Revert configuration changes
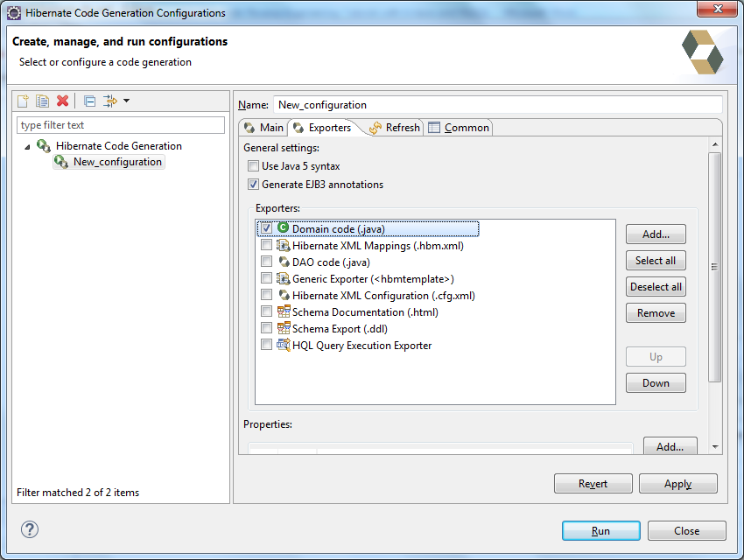The height and width of the screenshot is (560, 744). point(593,484)
